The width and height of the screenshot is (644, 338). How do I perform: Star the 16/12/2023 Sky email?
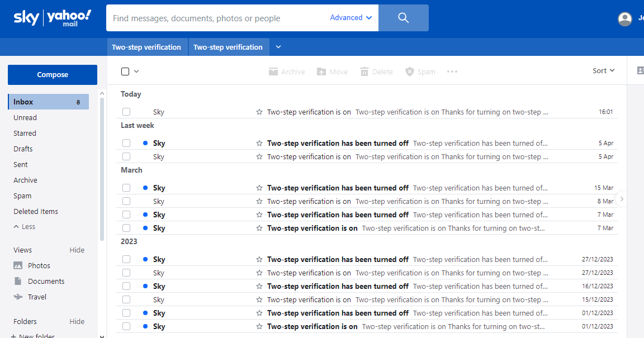point(259,286)
